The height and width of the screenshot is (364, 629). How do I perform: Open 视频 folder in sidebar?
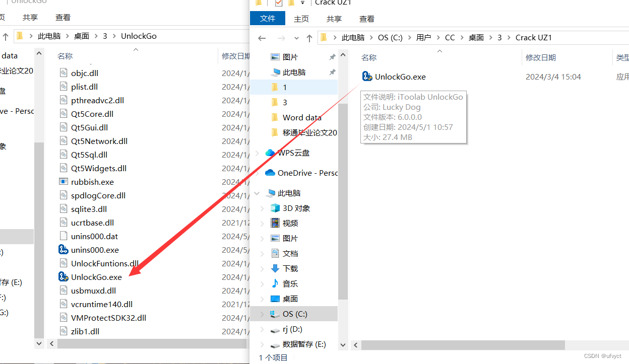290,223
